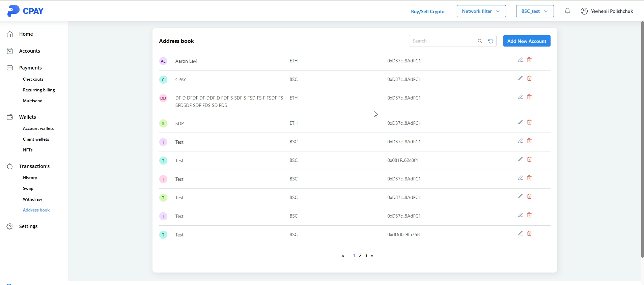This screenshot has height=285, width=644.
Task: Open the Yevhenii Polishchuk user menu
Action: (x=607, y=11)
